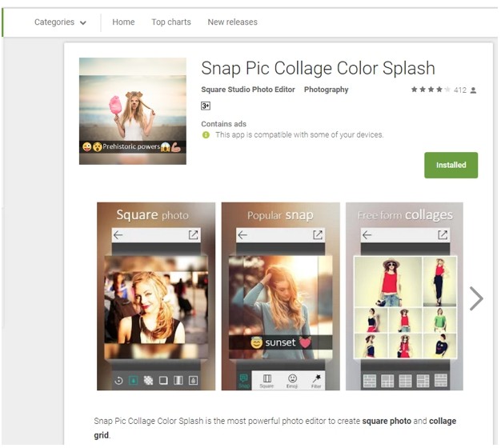501x448 pixels.
Task: Open the Photography category link
Action: [x=326, y=90]
